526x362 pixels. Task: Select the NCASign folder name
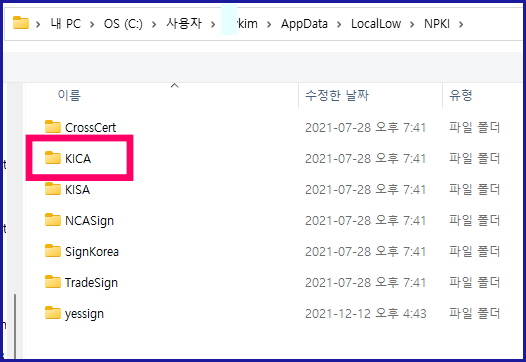pyautogui.click(x=89, y=221)
